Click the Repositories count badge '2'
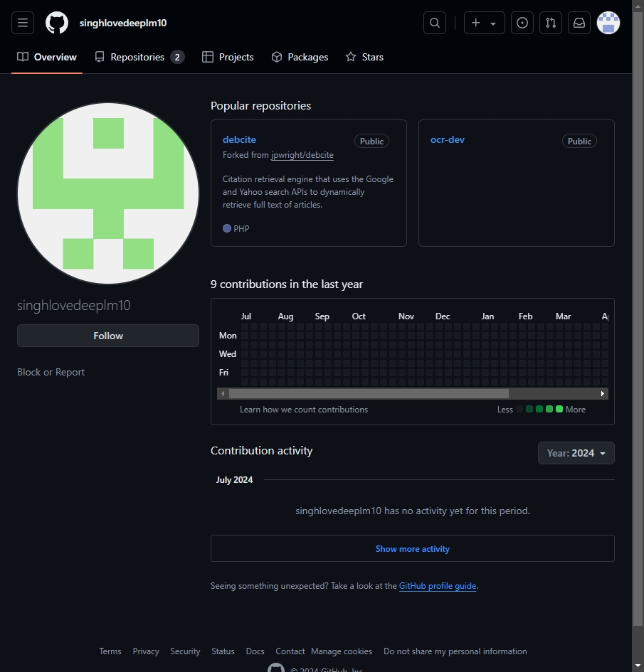 pyautogui.click(x=177, y=57)
